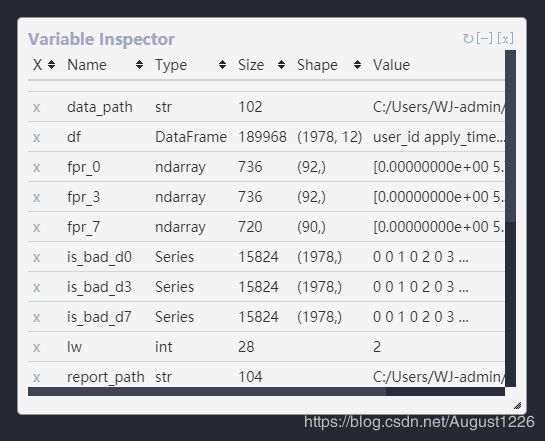Image resolution: width=545 pixels, height=441 pixels.
Task: Sort by the X column arrows
Action: pyautogui.click(x=51, y=65)
